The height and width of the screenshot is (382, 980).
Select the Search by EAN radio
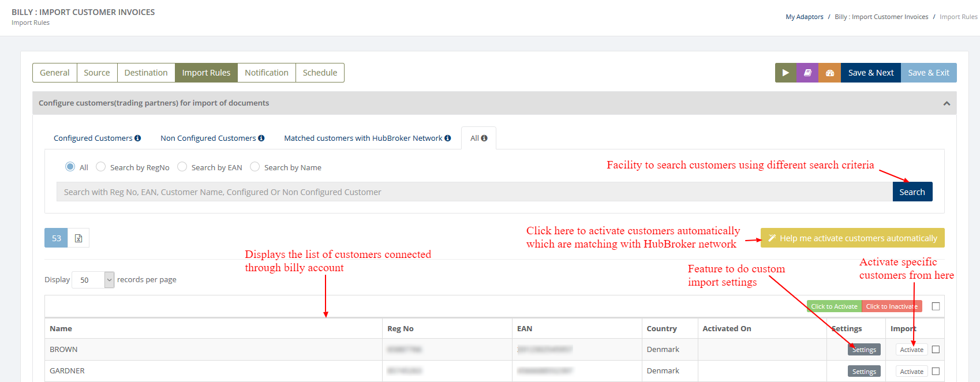[182, 167]
